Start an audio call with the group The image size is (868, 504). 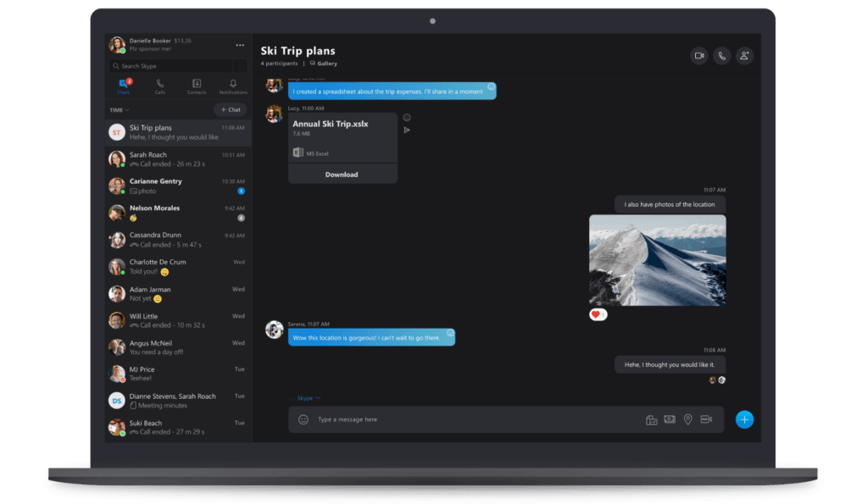tap(722, 56)
